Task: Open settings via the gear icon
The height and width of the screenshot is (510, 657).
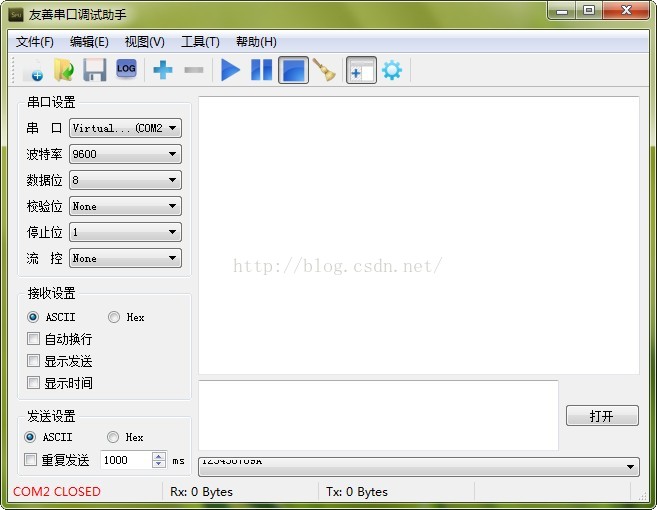Action: [392, 70]
